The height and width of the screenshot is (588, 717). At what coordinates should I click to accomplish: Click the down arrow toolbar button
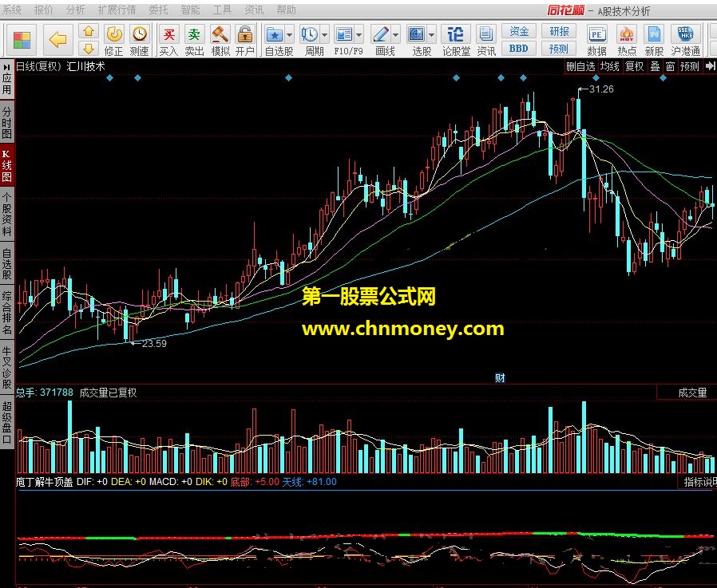point(89,49)
